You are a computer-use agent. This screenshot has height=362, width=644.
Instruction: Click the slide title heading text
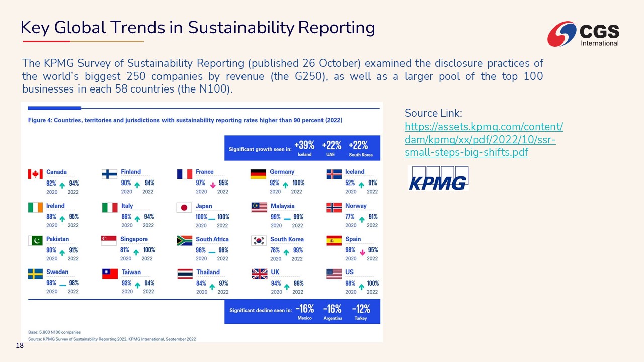point(198,27)
